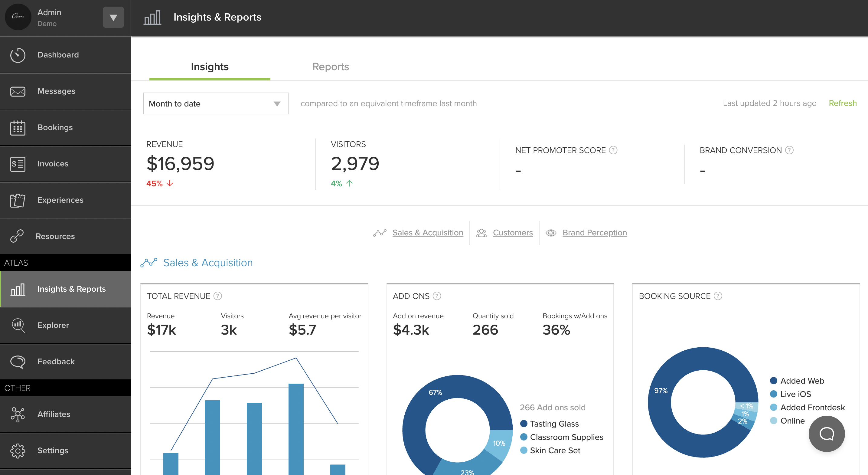The width and height of the screenshot is (868, 475).
Task: Expand the Admin account menu arrow
Action: (x=113, y=17)
